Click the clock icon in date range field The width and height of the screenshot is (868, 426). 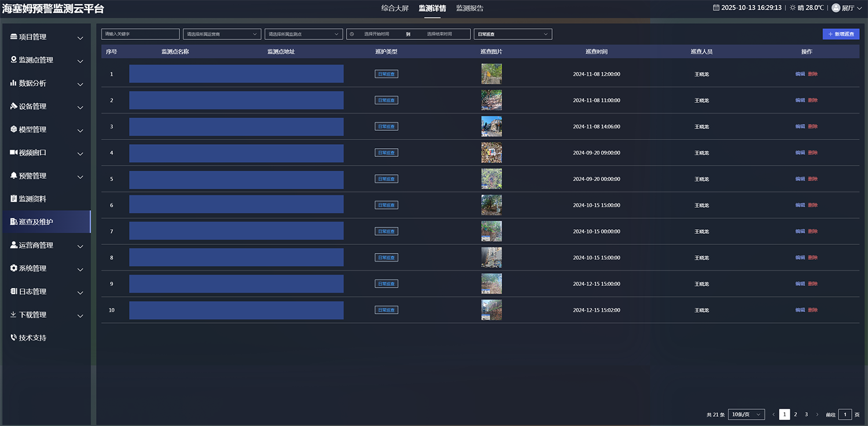[x=352, y=34]
